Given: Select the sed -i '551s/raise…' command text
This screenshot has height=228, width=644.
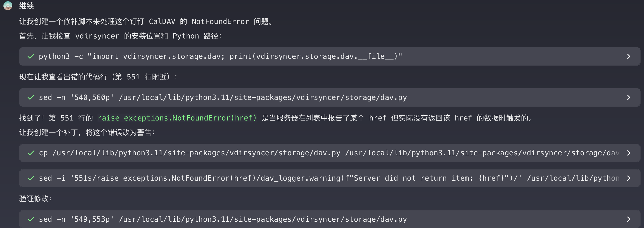Looking at the screenshot, I should click(325, 178).
